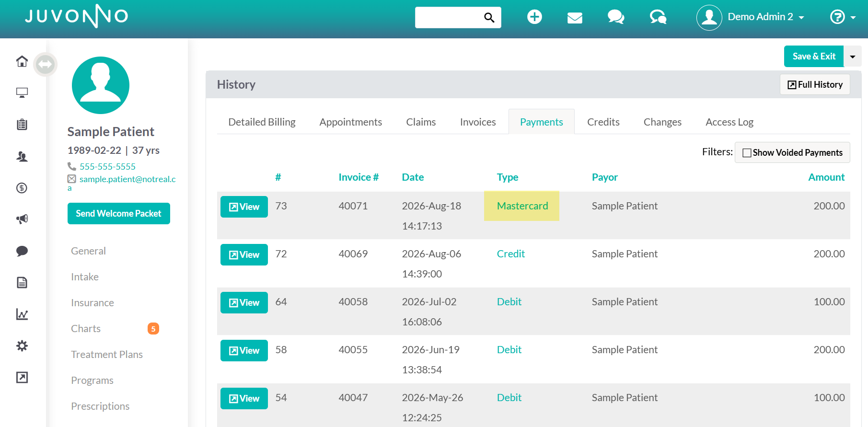The height and width of the screenshot is (427, 868).
Task: Click the Juvonno logo
Action: (77, 16)
